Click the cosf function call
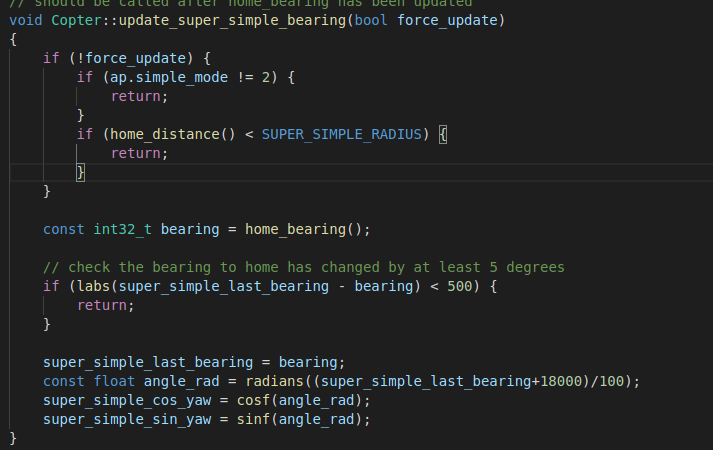Screen dimensions: 713x450 (x=253, y=400)
